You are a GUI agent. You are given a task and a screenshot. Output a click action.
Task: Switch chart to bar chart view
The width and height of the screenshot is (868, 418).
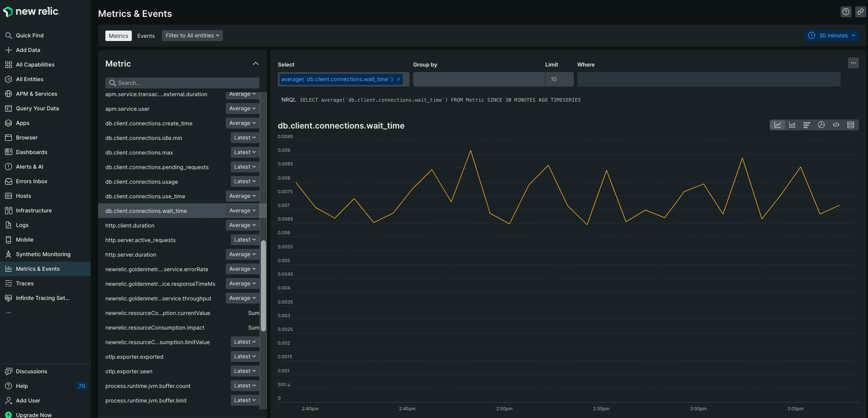click(807, 125)
